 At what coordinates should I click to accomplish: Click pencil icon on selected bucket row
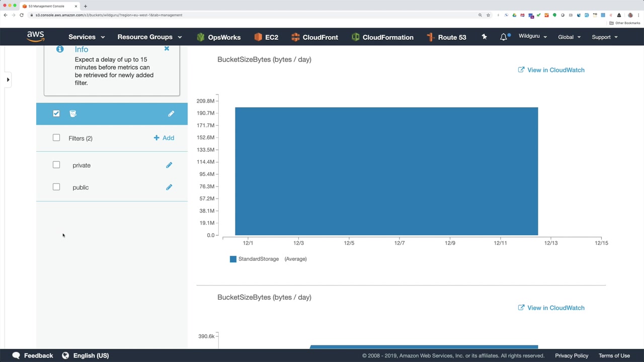(x=171, y=114)
